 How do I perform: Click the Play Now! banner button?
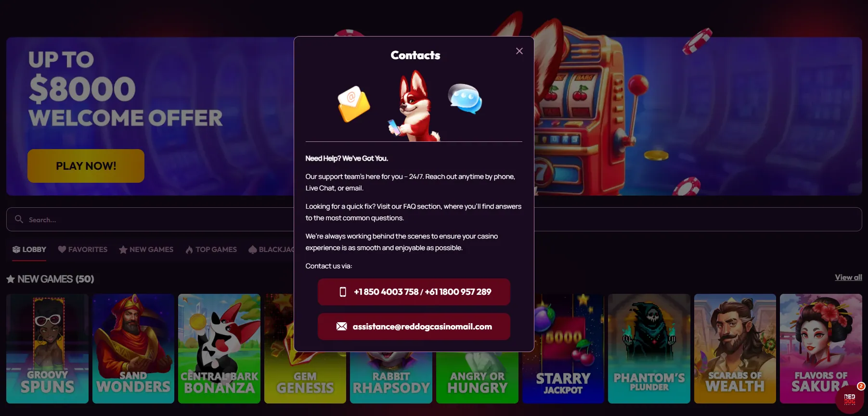86,166
